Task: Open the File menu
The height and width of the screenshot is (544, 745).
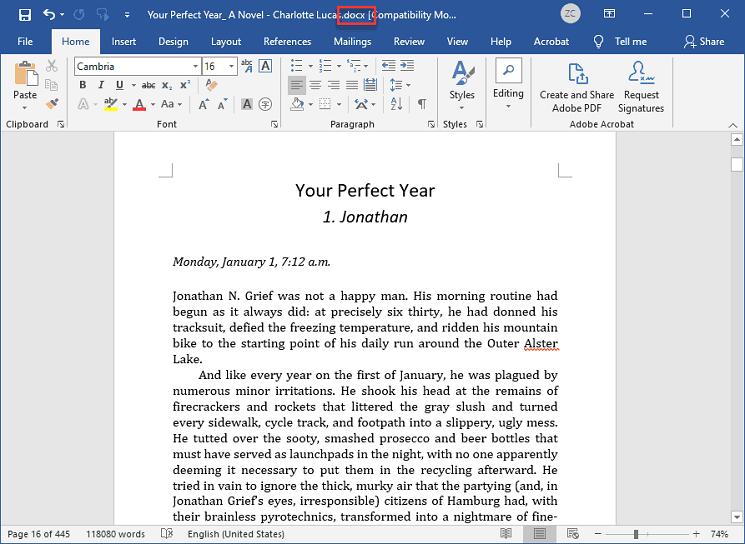Action: [x=25, y=41]
